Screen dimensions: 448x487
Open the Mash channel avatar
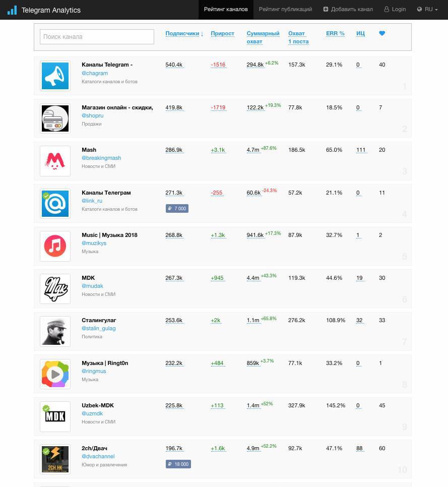(x=55, y=161)
